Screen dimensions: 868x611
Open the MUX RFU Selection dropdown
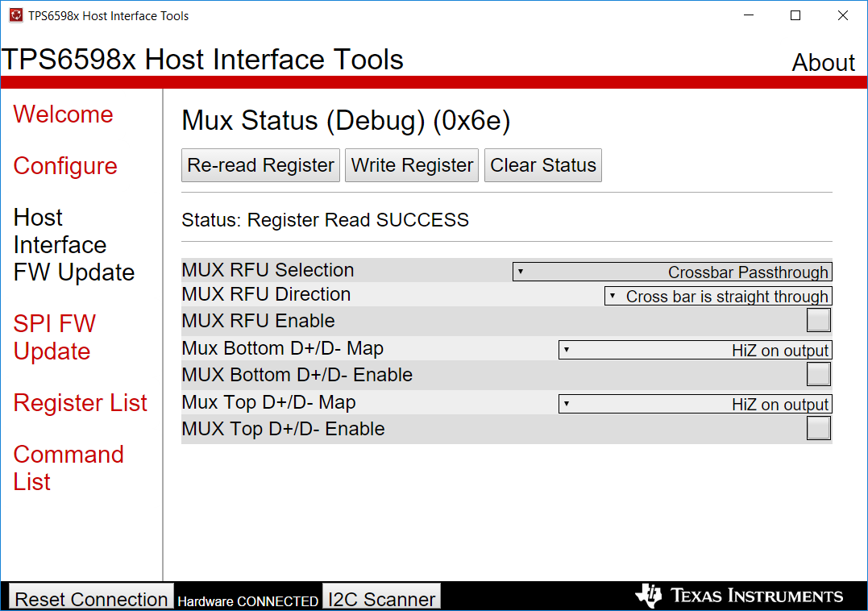click(671, 272)
